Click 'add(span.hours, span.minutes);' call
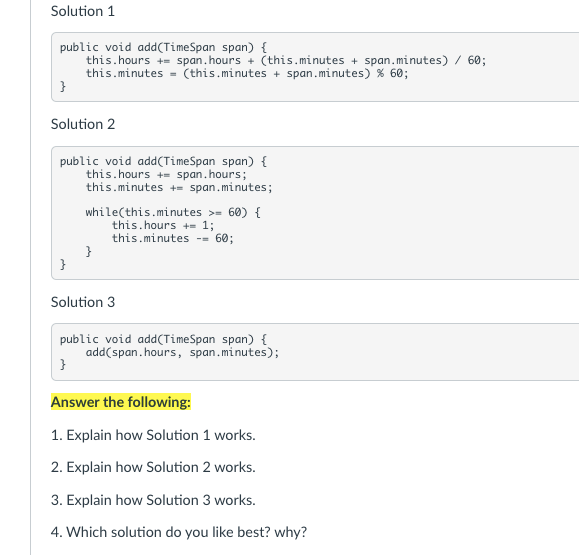The width and height of the screenshot is (579, 555). click(x=182, y=352)
